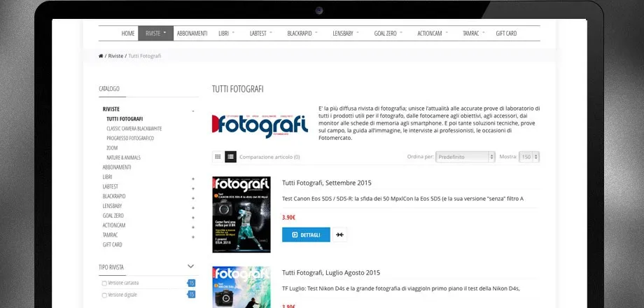This screenshot has height=308, width=644.
Task: Click the Settembre 2015 magazine cover thumbnail
Action: point(241,214)
